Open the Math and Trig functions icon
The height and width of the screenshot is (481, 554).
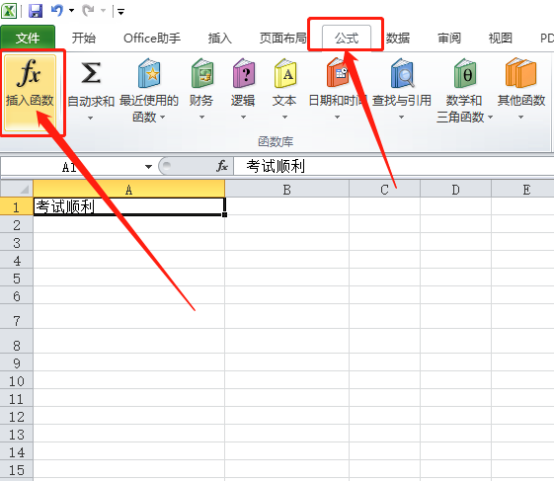tap(464, 73)
